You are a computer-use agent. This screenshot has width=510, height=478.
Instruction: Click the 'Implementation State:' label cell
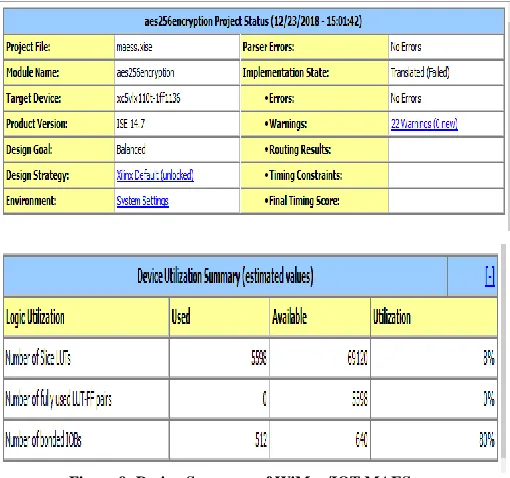[314, 73]
